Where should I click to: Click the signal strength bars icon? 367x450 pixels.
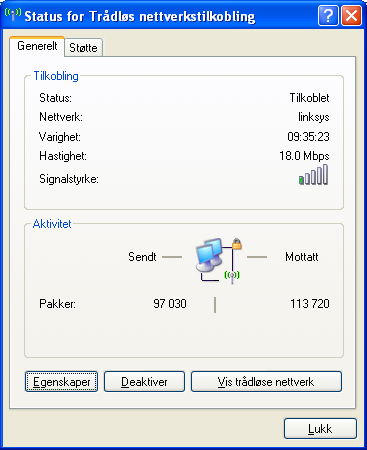313,175
